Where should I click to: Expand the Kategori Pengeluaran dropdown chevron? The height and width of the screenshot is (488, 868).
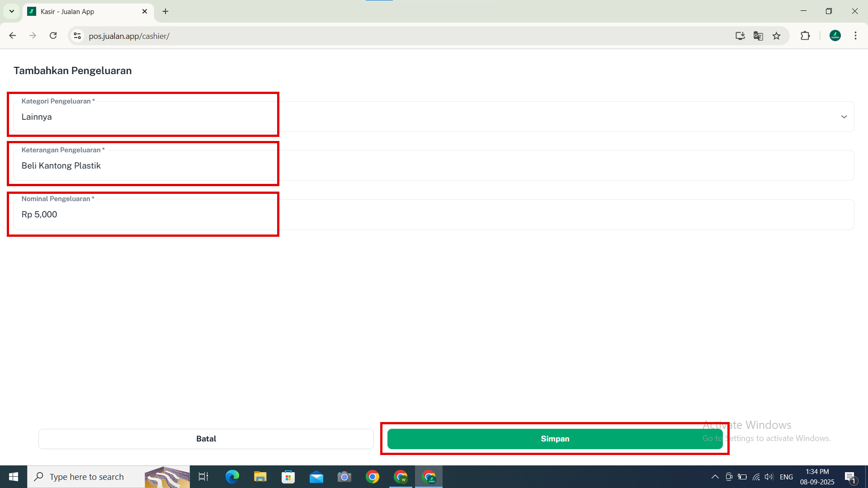point(844,117)
